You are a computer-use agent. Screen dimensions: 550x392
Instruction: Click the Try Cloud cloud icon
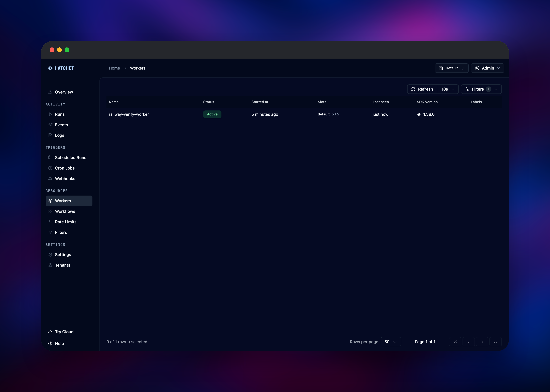pos(50,332)
